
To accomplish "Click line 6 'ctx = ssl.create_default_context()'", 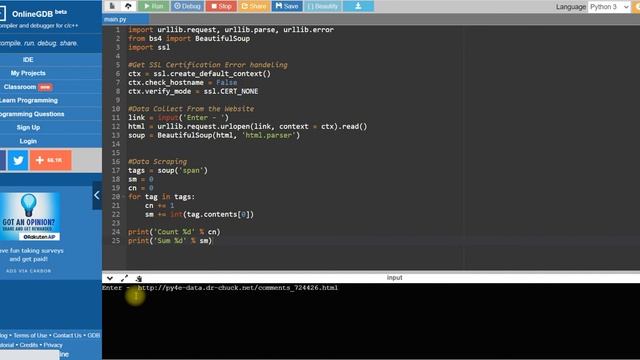I will [199, 74].
